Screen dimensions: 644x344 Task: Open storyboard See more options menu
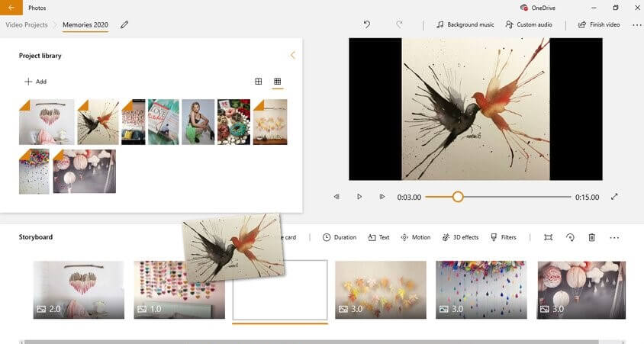pos(614,238)
